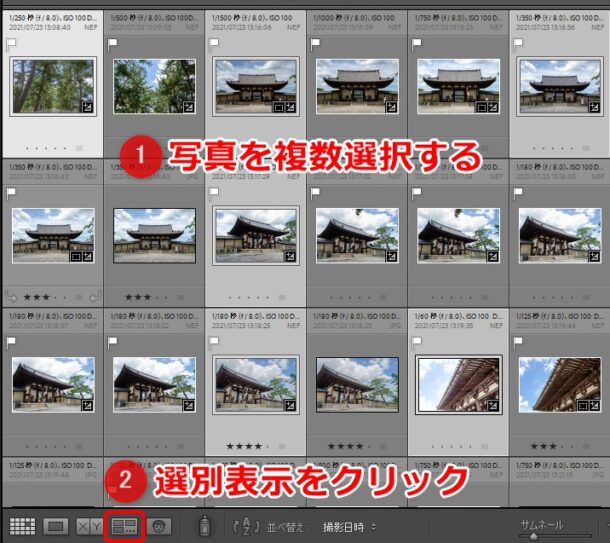Viewport: 610px width, 543px height.
Task: Select the temple gate thumbnail at 13:17:29
Action: [254, 236]
